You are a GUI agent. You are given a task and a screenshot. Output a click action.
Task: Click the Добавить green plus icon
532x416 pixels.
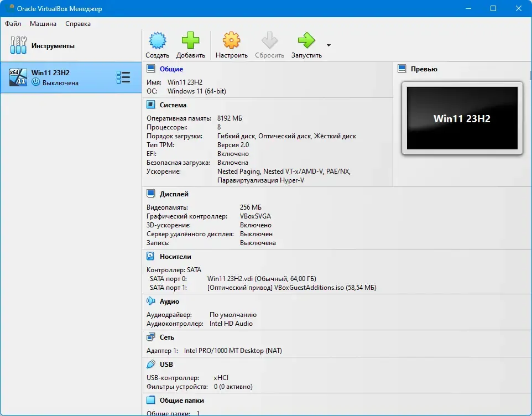(x=190, y=41)
